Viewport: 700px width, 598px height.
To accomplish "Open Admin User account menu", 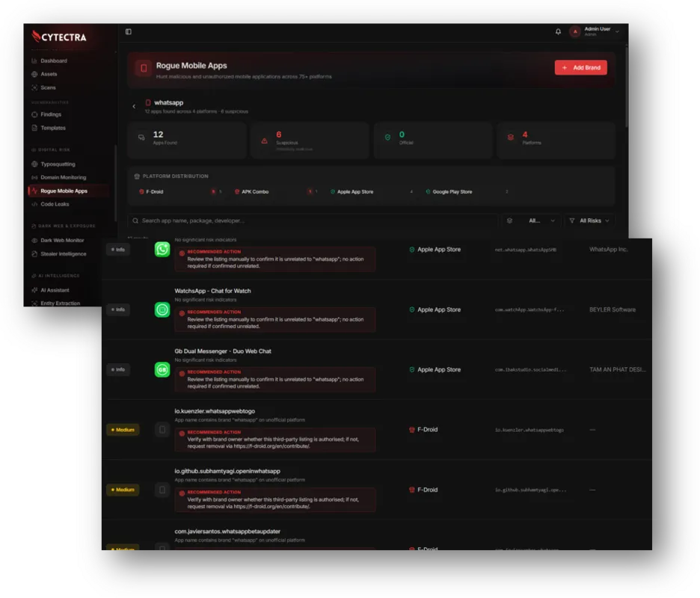I will (595, 31).
